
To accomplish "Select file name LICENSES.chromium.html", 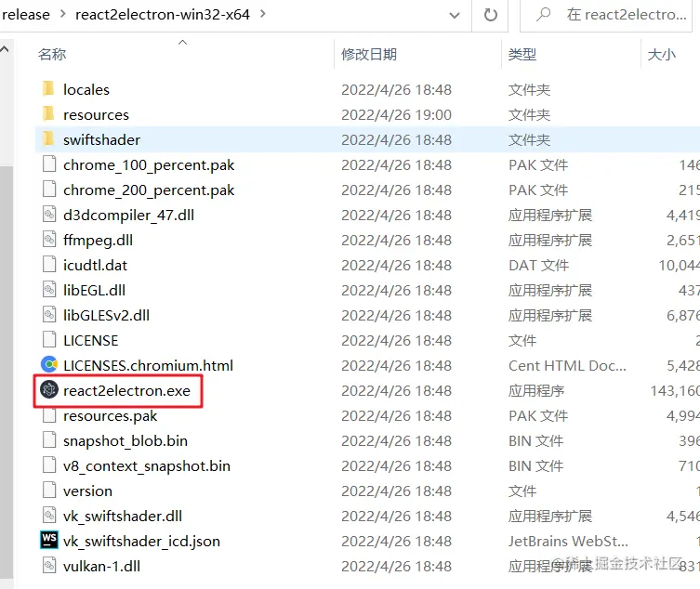I will pyautogui.click(x=148, y=365).
